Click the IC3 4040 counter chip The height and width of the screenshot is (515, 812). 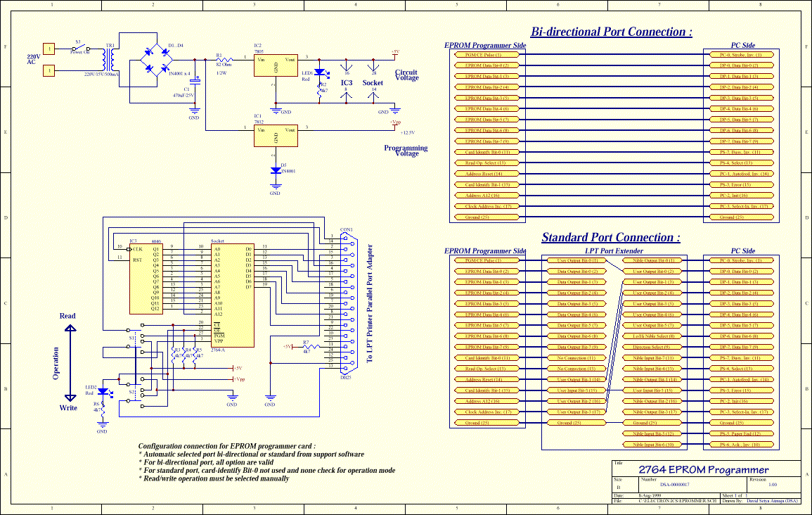(x=146, y=279)
